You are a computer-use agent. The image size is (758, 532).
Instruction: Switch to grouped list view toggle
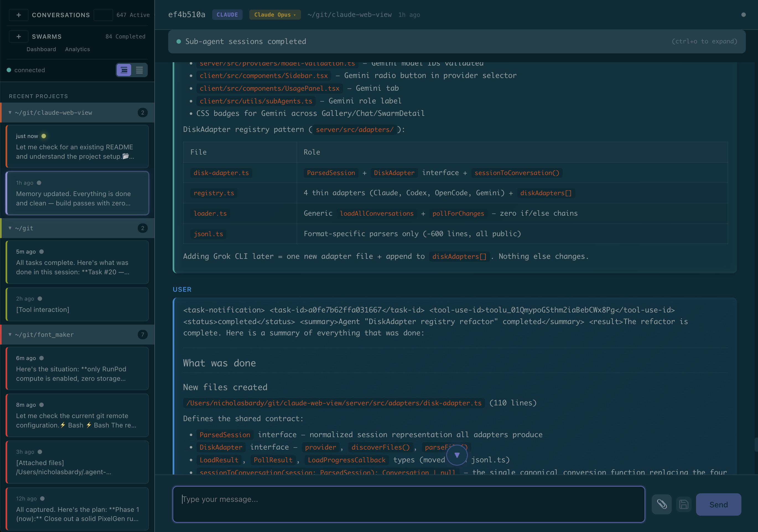click(124, 70)
